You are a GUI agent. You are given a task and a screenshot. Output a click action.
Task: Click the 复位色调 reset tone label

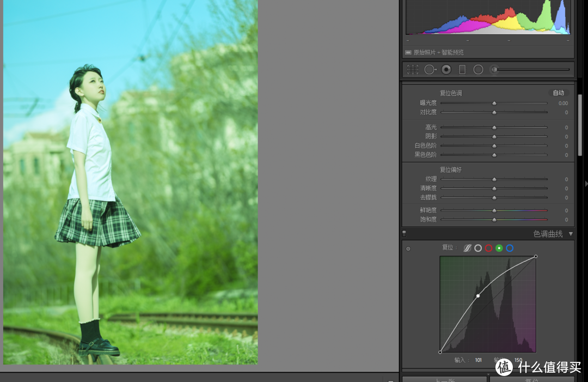[x=451, y=93]
